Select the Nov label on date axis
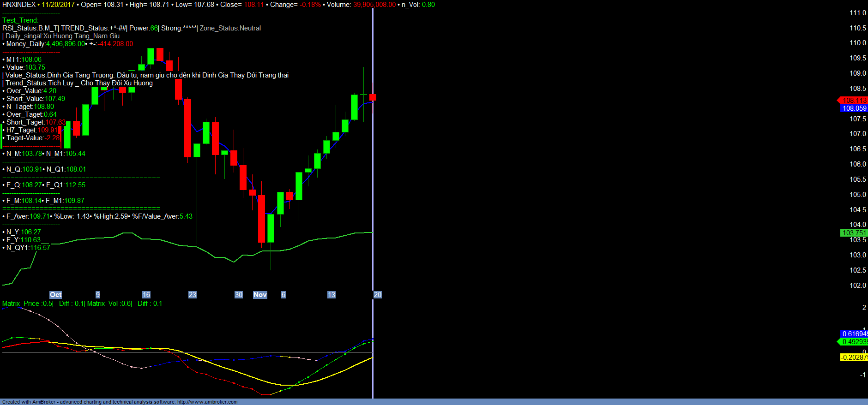The height and width of the screenshot is (405, 868). click(260, 295)
